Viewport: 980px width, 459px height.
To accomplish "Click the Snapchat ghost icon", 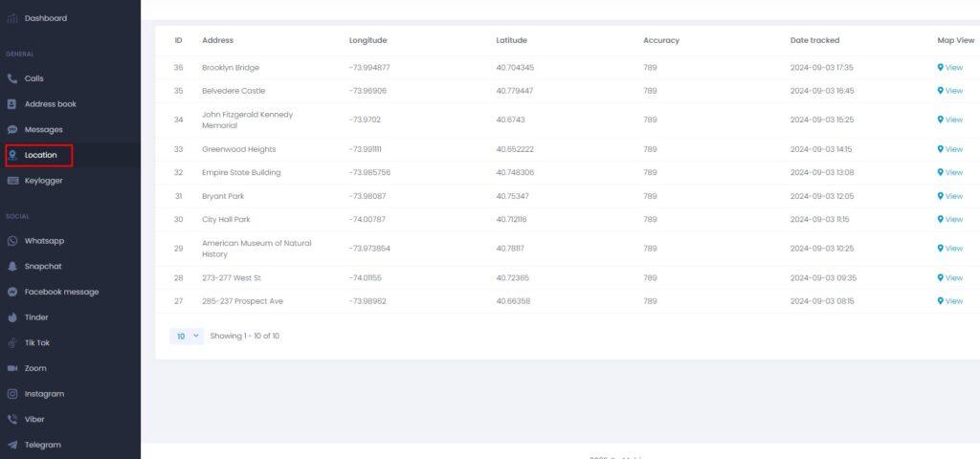I will pyautogui.click(x=12, y=267).
